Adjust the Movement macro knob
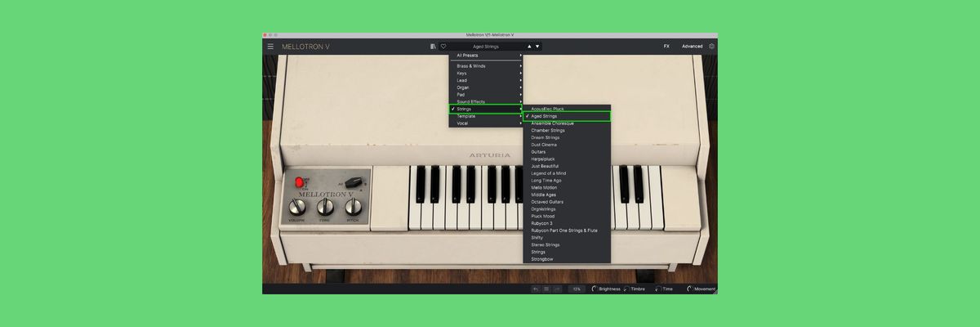 [x=689, y=289]
